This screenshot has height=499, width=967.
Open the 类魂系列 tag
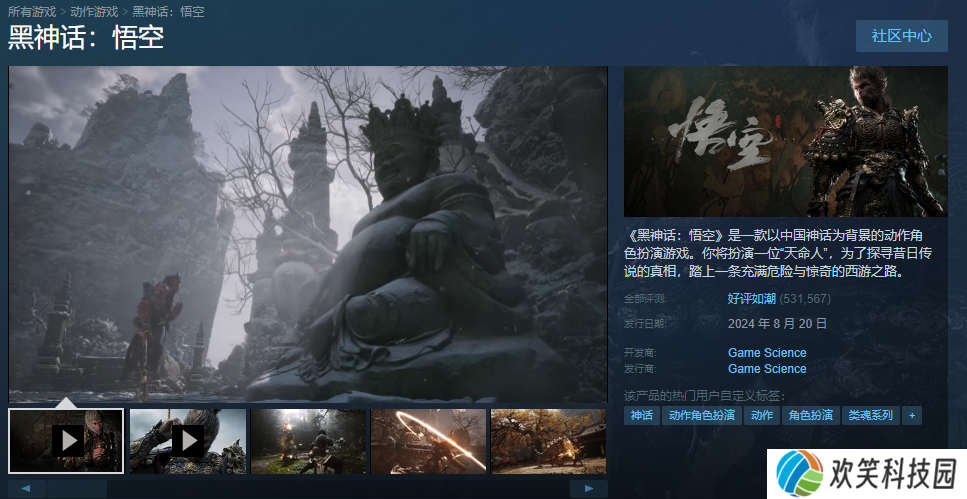pos(870,415)
